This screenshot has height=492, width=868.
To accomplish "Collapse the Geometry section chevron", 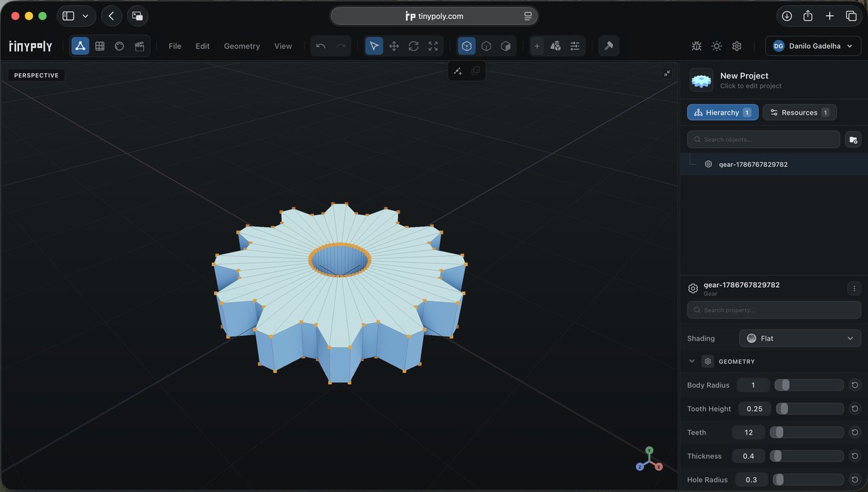I will coord(692,361).
